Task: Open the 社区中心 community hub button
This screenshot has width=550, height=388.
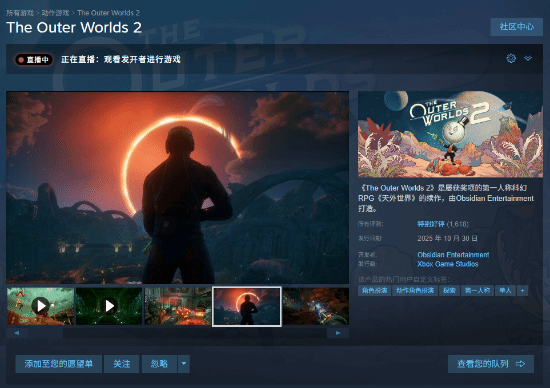Action: (516, 27)
